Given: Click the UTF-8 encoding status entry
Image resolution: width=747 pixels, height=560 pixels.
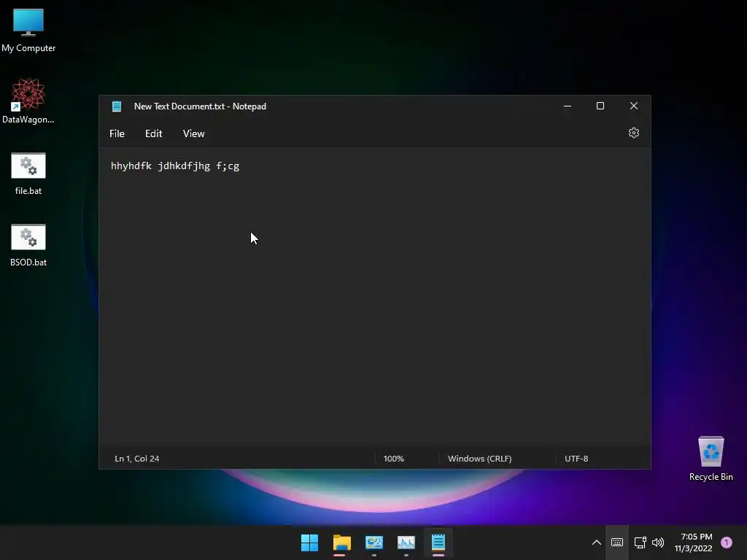Looking at the screenshot, I should pos(576,459).
